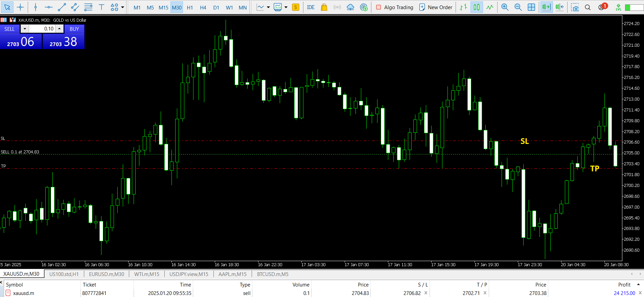Zoom in on the chart

pos(505,7)
